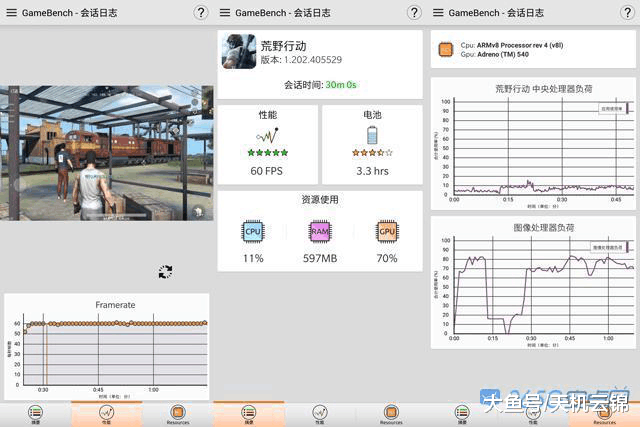Open hamburger menu in the Framerate screen
The image size is (640, 427).
click(x=9, y=12)
